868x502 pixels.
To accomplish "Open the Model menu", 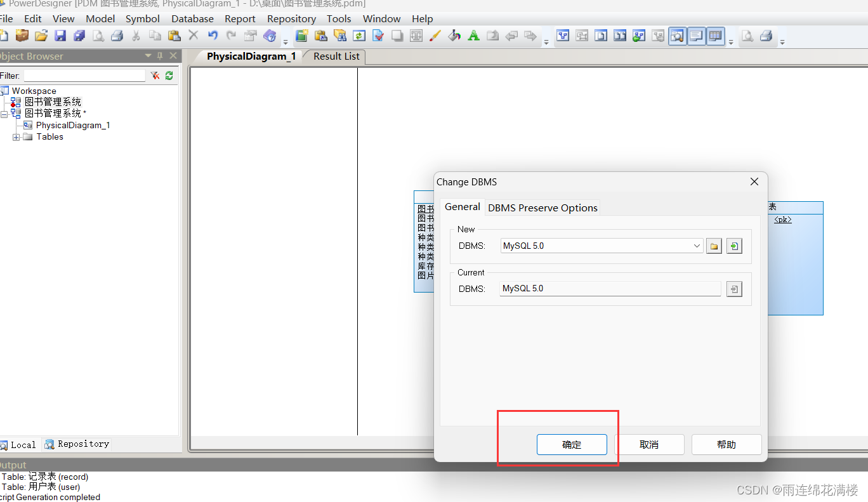I will coord(100,18).
